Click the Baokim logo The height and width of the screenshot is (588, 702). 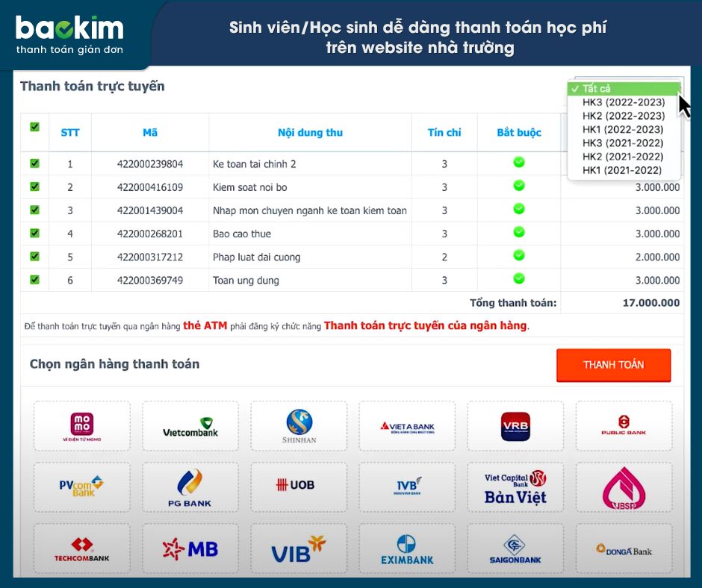pyautogui.click(x=69, y=35)
